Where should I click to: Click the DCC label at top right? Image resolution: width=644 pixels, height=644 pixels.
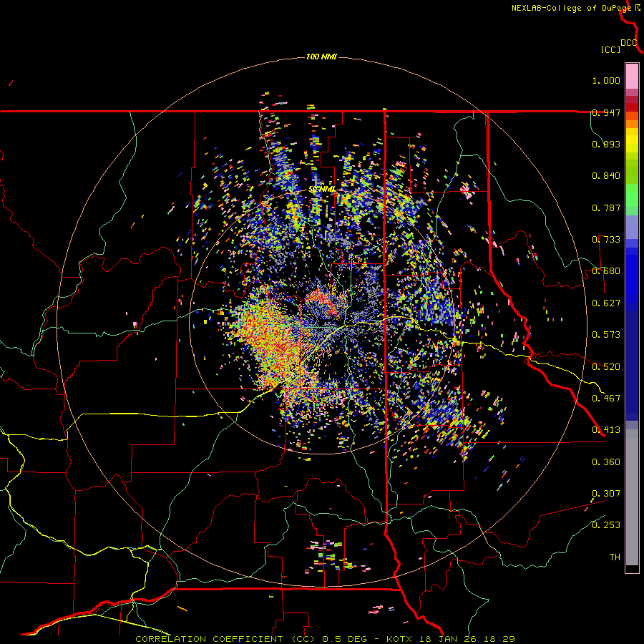click(629, 43)
